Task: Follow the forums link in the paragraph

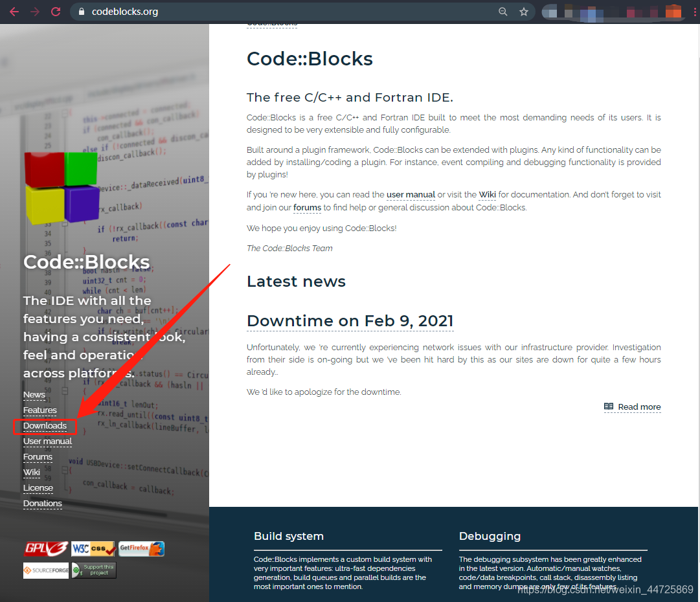Action: (x=307, y=208)
